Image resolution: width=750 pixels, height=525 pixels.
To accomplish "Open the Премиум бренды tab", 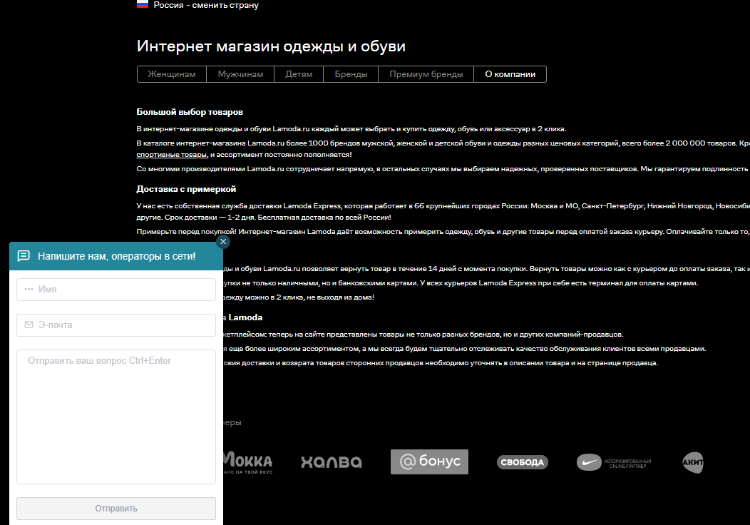I will coord(426,74).
